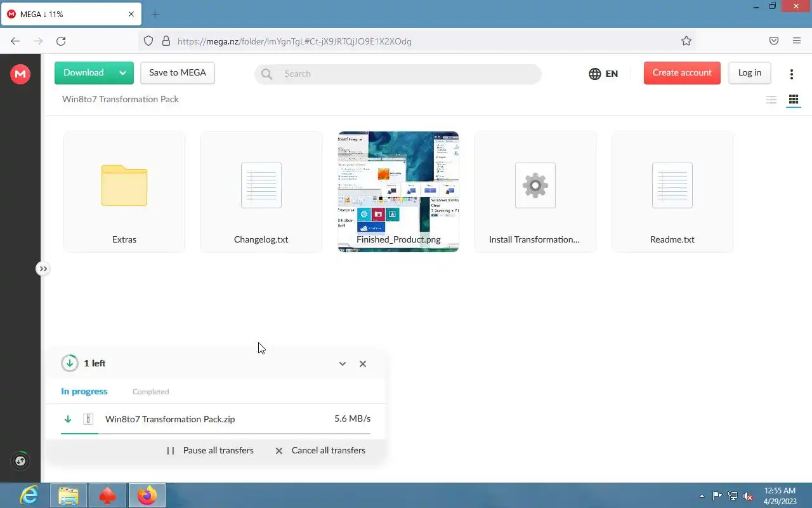Select the Readme.txt file

pyautogui.click(x=672, y=192)
